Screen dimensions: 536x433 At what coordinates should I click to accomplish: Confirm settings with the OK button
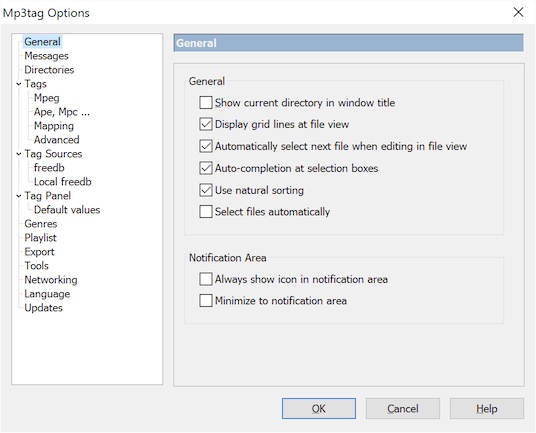(319, 408)
